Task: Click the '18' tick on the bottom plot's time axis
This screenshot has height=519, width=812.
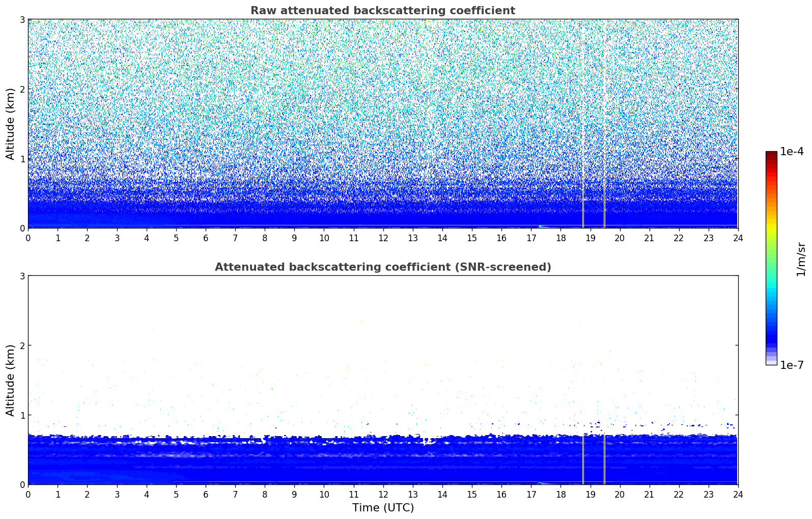Action: [x=561, y=494]
